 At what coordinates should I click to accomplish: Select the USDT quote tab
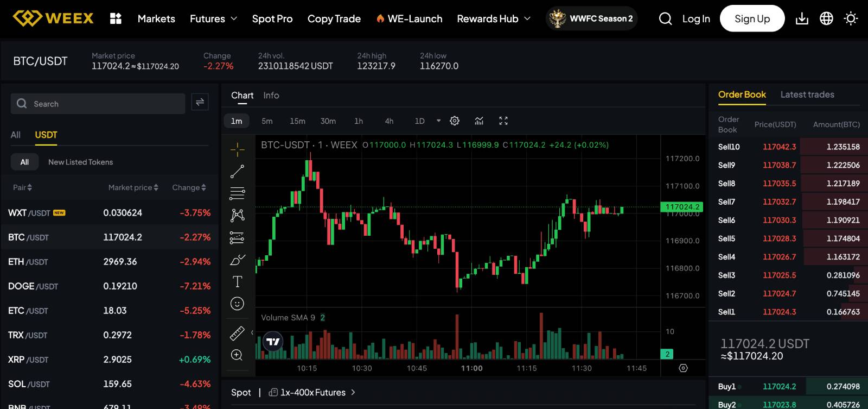pyautogui.click(x=46, y=135)
